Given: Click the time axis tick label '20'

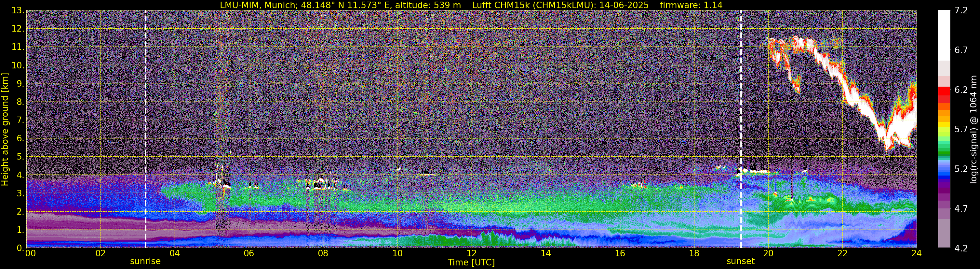Looking at the screenshot, I should [768, 253].
